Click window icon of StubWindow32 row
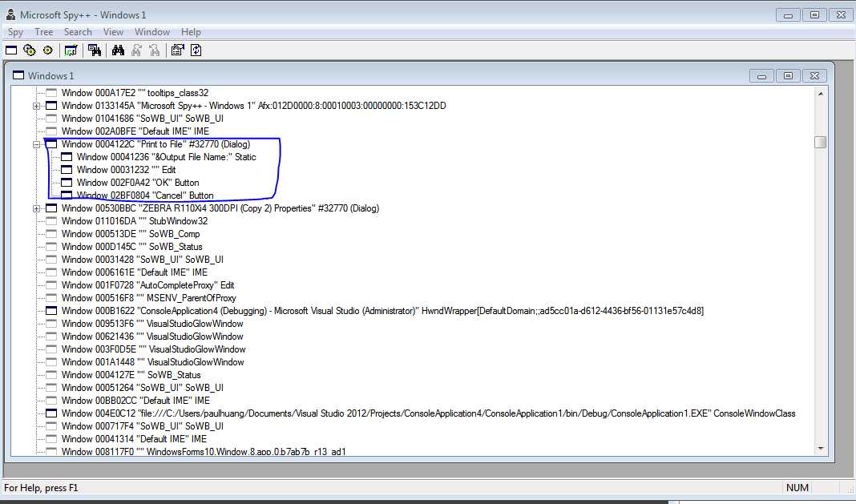This screenshot has width=856, height=504. coord(51,221)
